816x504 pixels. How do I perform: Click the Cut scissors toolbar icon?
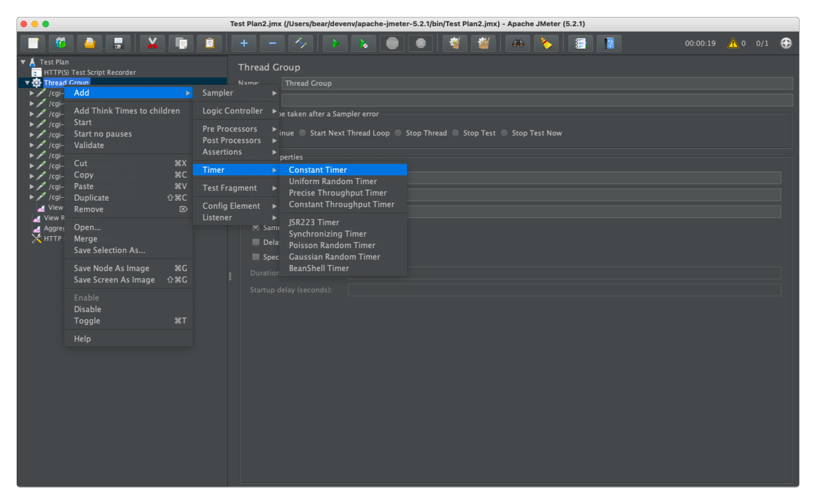(x=153, y=43)
